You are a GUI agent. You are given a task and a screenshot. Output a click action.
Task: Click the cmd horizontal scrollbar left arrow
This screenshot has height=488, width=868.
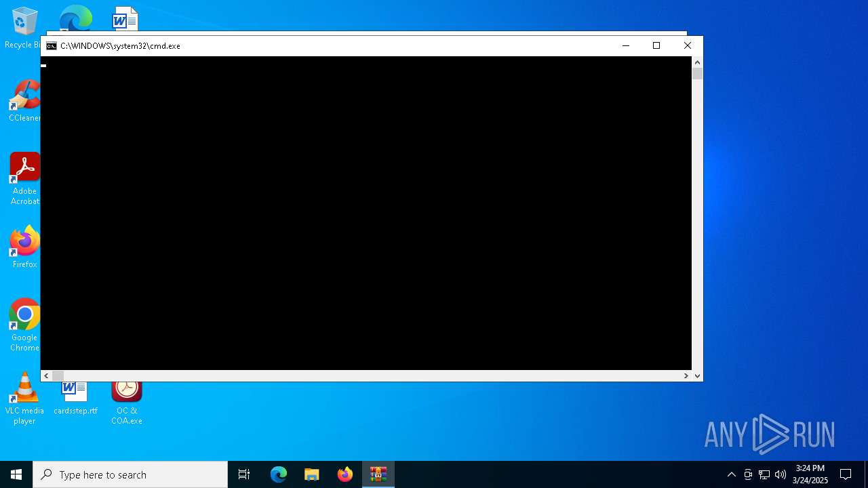tap(46, 375)
